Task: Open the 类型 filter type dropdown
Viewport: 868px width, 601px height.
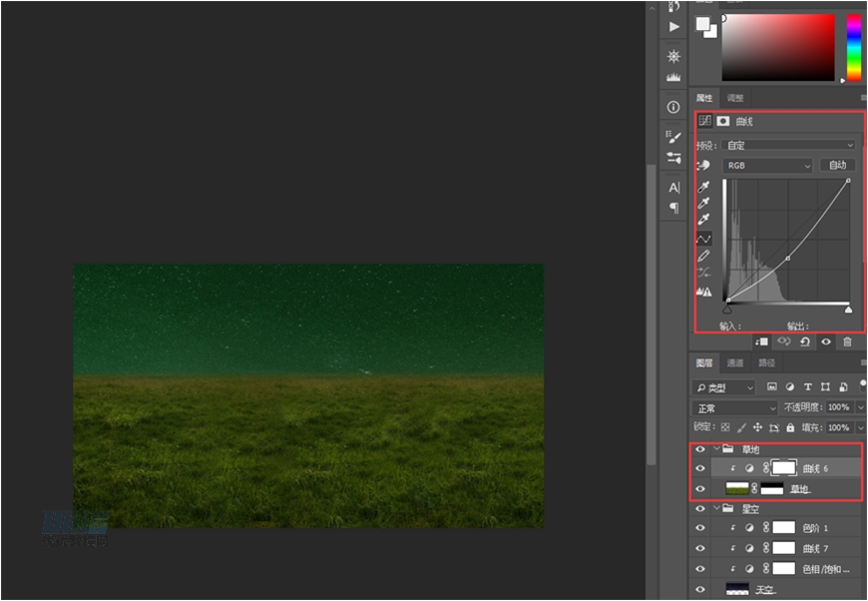Action: (x=723, y=387)
